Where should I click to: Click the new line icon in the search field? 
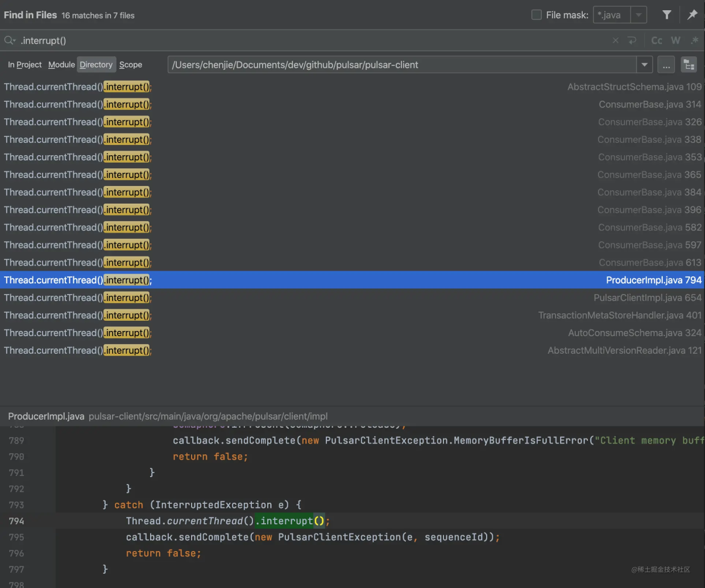(x=632, y=40)
